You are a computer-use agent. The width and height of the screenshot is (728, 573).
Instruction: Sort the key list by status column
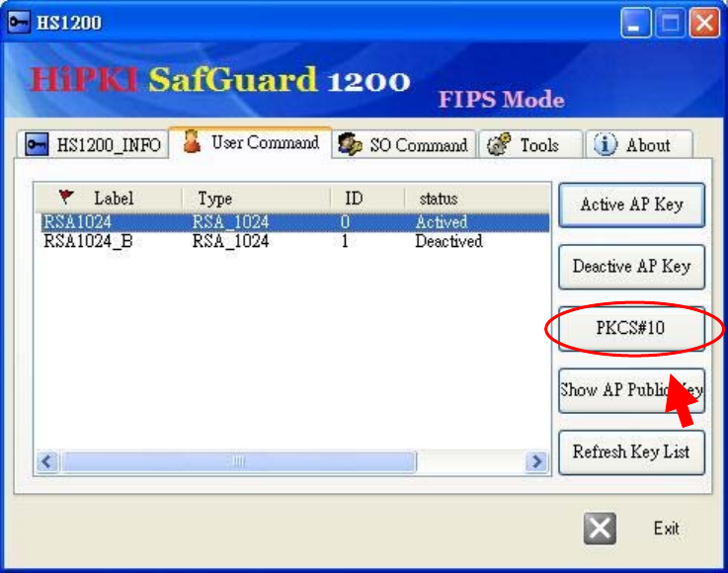click(477, 199)
